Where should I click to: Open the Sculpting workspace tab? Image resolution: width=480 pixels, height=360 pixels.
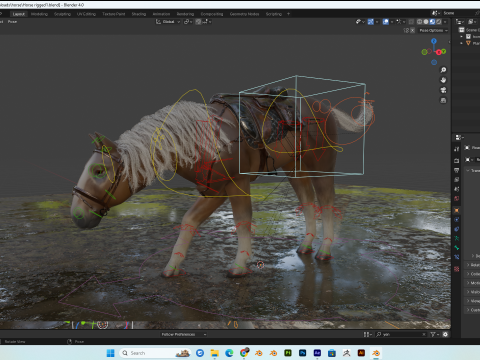tap(62, 14)
